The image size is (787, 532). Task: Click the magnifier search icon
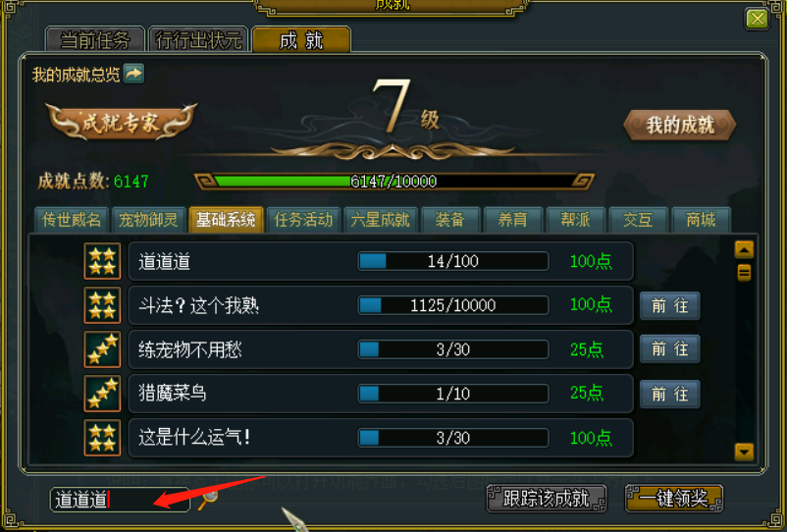click(x=208, y=500)
